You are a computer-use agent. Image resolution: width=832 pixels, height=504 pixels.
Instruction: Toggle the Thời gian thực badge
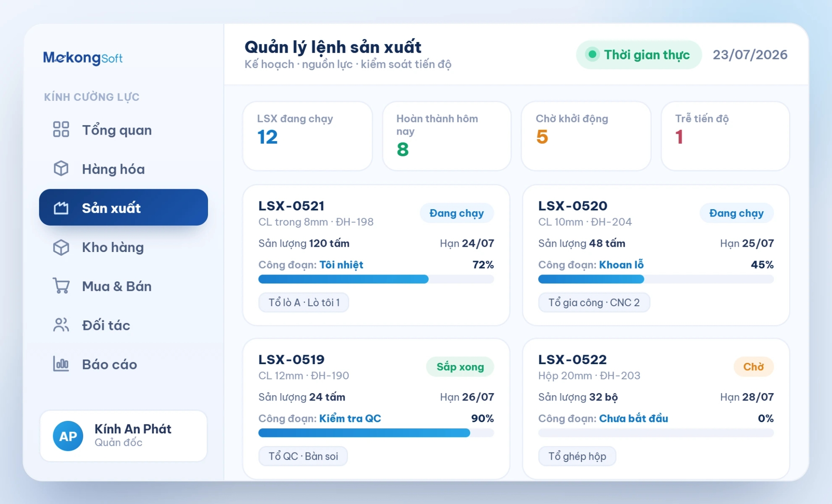point(639,55)
